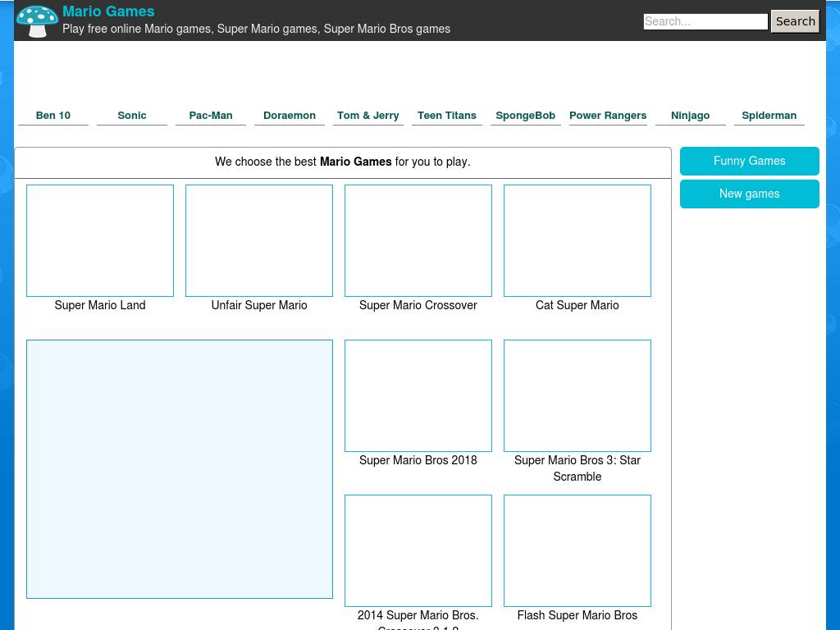
Task: Open the Super Mario Bros 2018 text link
Action: click(x=418, y=460)
